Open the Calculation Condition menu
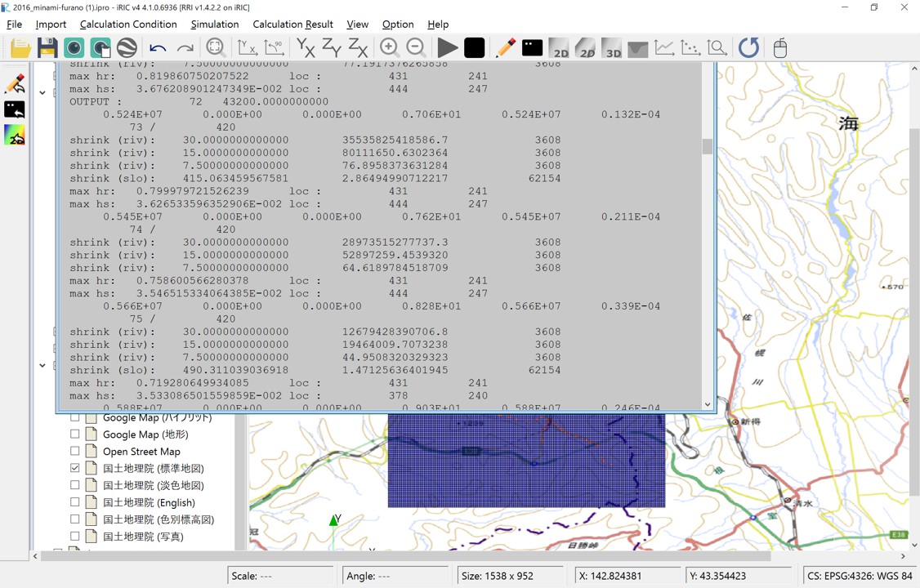 pyautogui.click(x=128, y=24)
